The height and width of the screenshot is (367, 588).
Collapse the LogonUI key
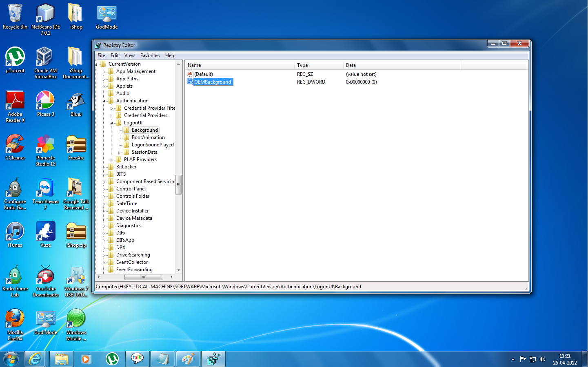tap(111, 123)
